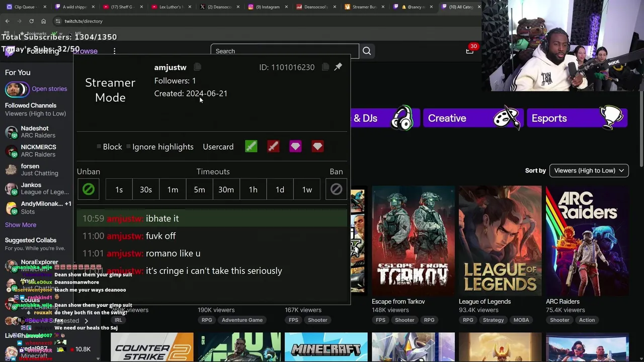
Task: Switch to Lex Luthor's YouTube tab
Action: (172, 7)
